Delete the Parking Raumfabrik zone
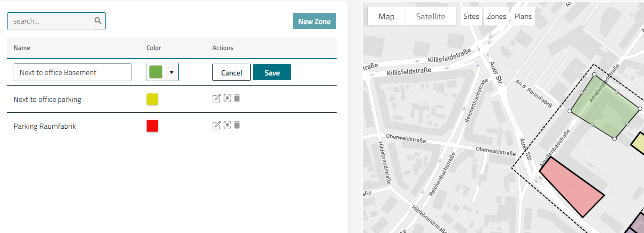The width and height of the screenshot is (644, 233). [237, 125]
